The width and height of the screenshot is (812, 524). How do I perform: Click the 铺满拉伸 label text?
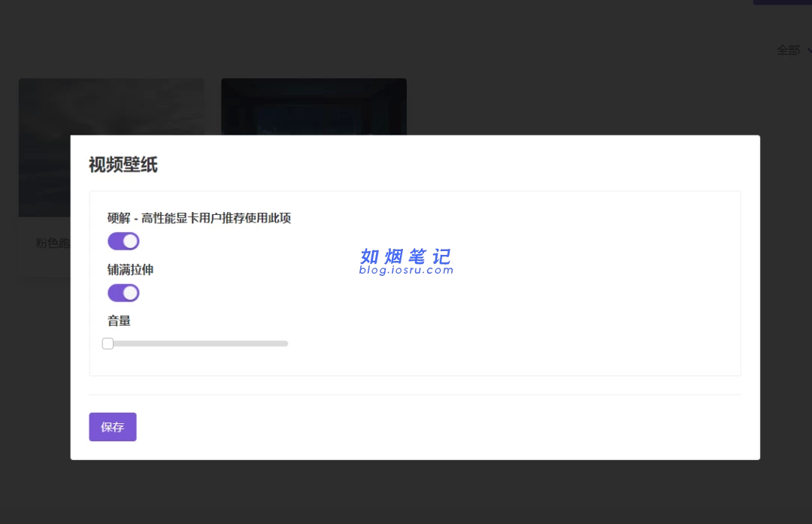pyautogui.click(x=131, y=270)
